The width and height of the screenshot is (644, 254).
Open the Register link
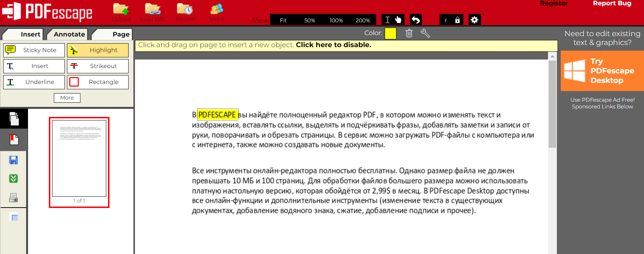(x=554, y=3)
